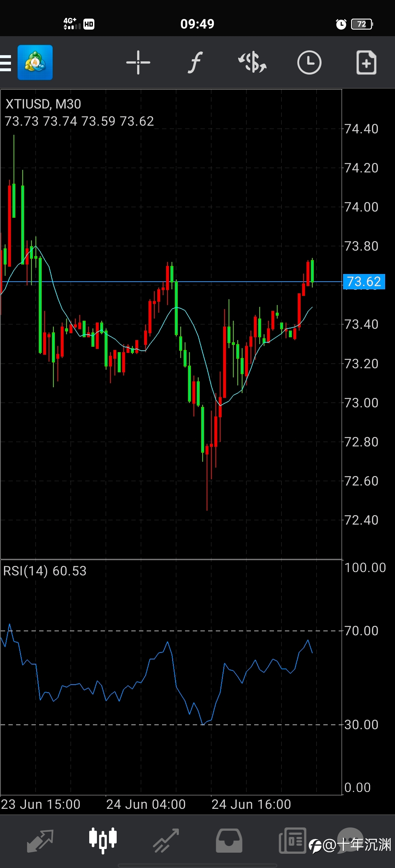The width and height of the screenshot is (395, 868).
Task: Tap the 72.40 price scale label
Action: tap(361, 520)
